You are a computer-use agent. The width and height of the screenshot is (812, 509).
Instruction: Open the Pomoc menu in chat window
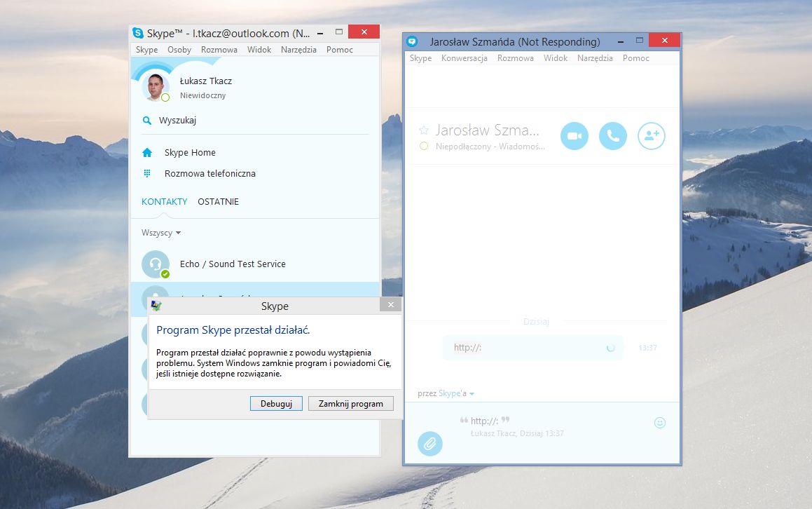click(x=635, y=58)
